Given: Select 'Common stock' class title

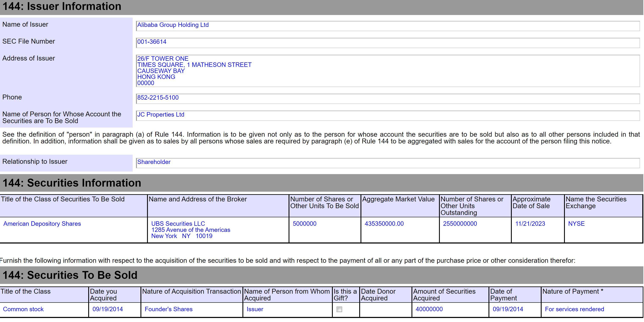Looking at the screenshot, I should (23, 309).
